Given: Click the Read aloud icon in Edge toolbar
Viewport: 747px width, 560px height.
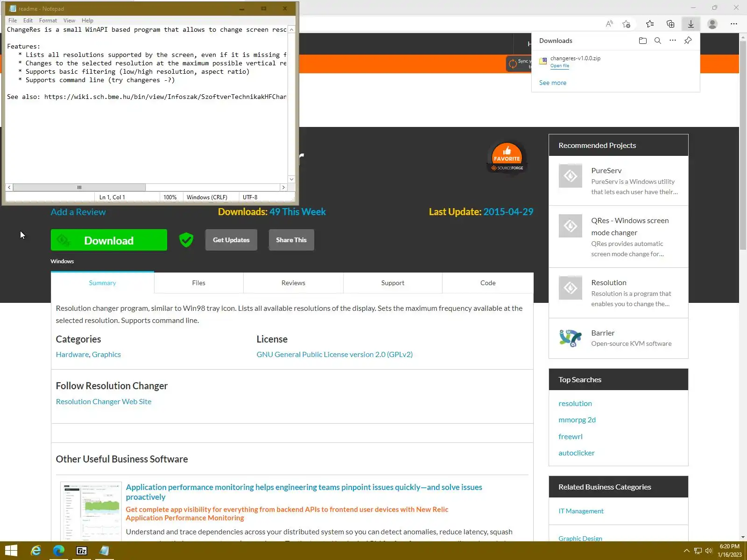Looking at the screenshot, I should (609, 24).
